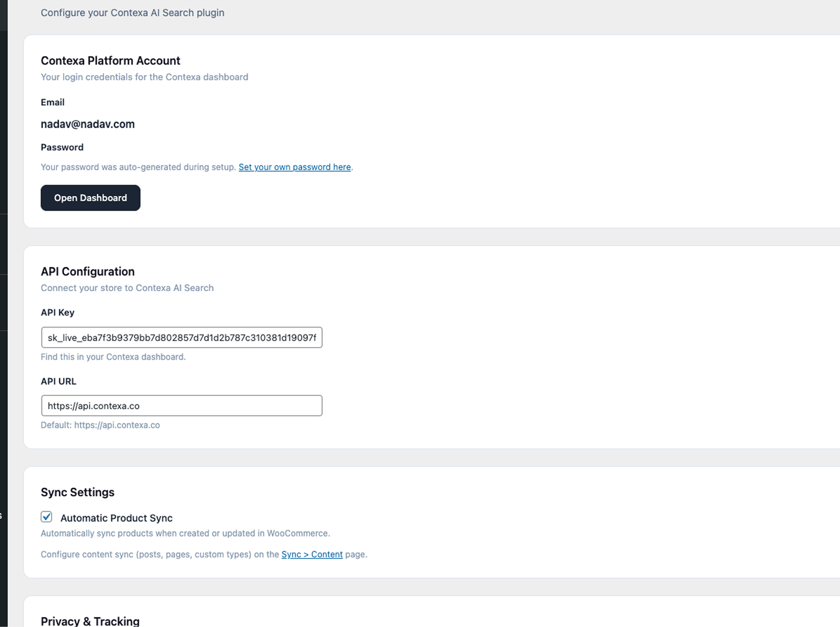This screenshot has height=627, width=840.
Task: Click the Password field label
Action: (x=61, y=147)
